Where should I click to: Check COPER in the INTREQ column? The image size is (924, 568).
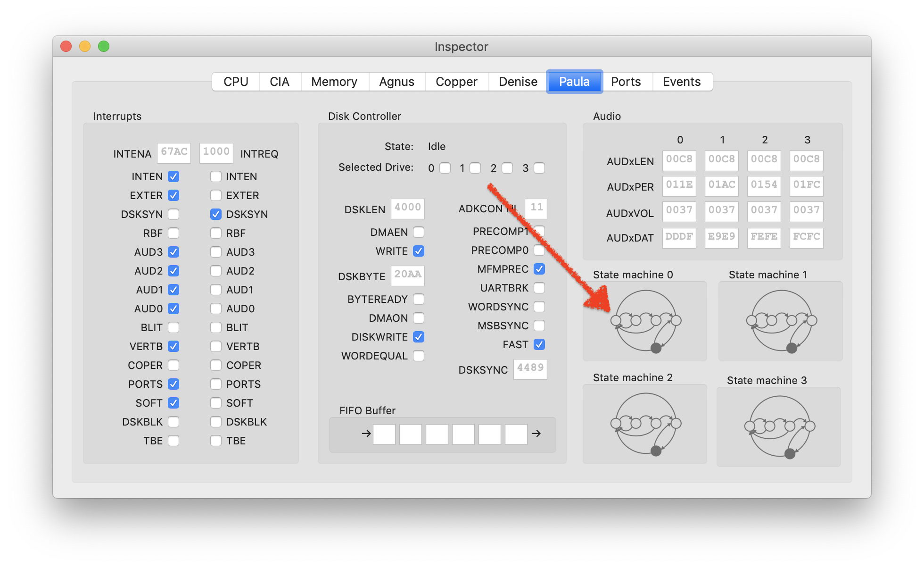[x=216, y=365]
